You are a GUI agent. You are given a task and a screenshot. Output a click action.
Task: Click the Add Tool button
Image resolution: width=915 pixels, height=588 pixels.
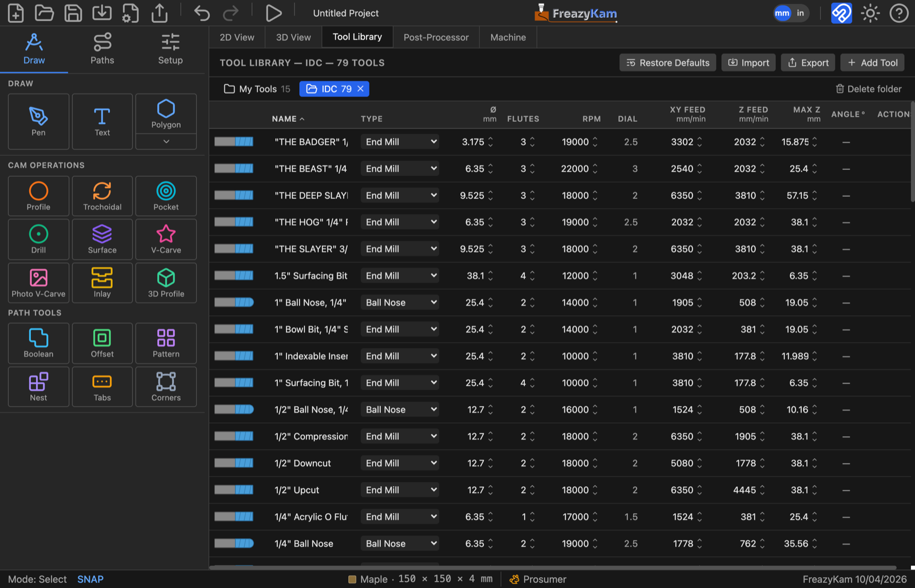point(872,63)
